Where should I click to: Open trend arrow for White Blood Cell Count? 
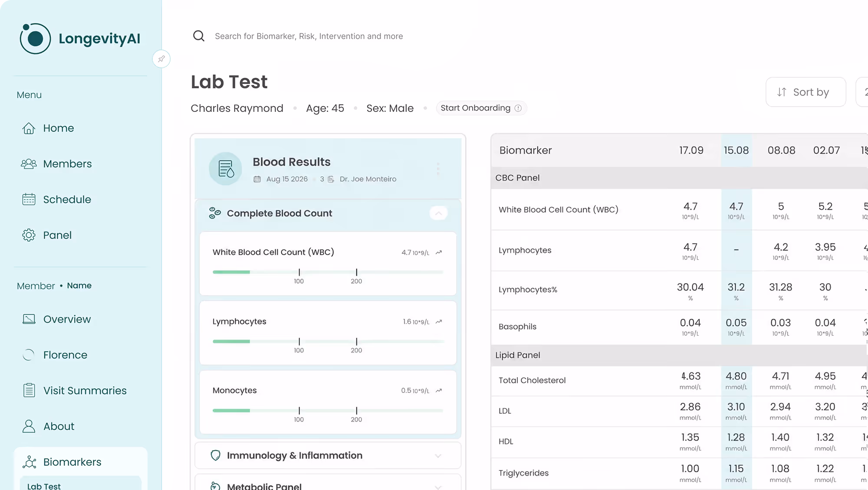439,252
